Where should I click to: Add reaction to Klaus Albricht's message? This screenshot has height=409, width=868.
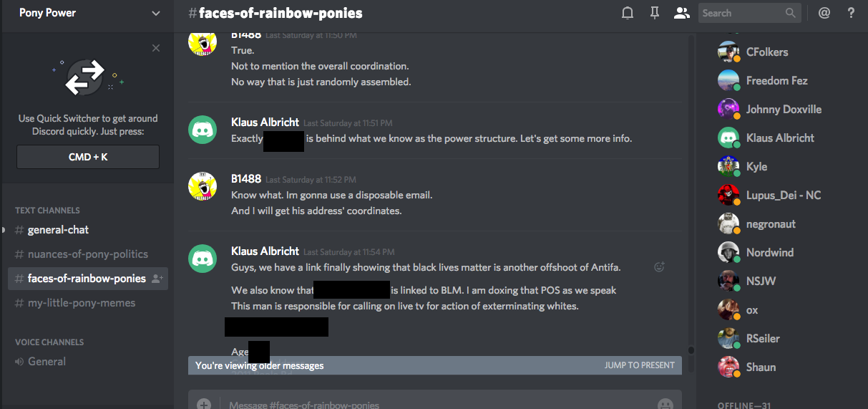659,267
